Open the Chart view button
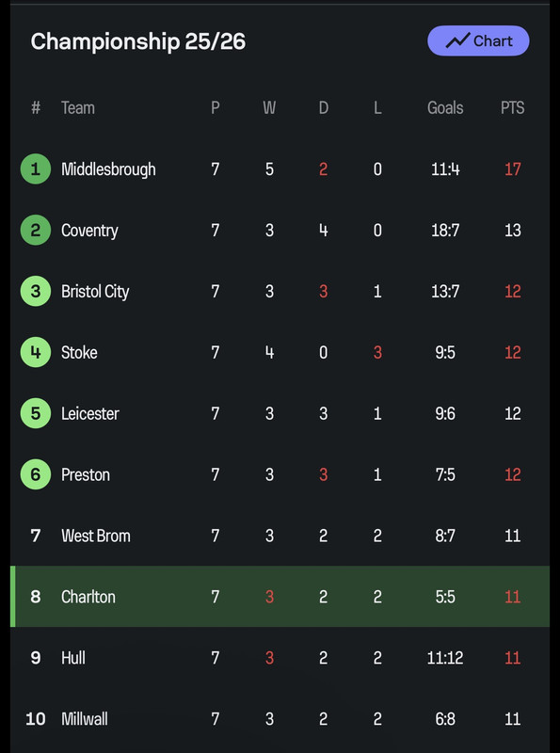560x753 pixels. (x=478, y=40)
